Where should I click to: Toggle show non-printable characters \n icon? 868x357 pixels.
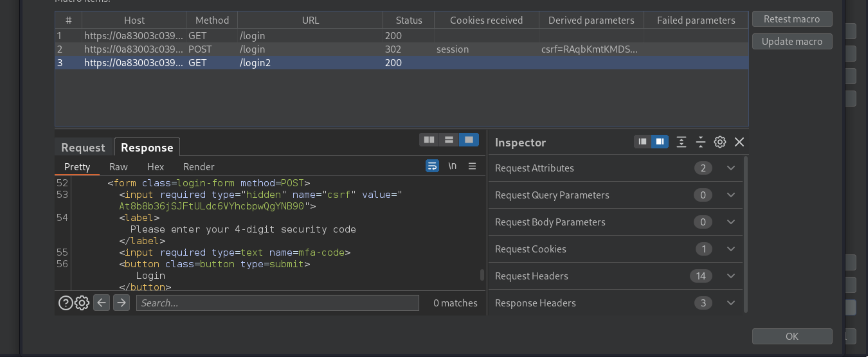[x=452, y=166]
